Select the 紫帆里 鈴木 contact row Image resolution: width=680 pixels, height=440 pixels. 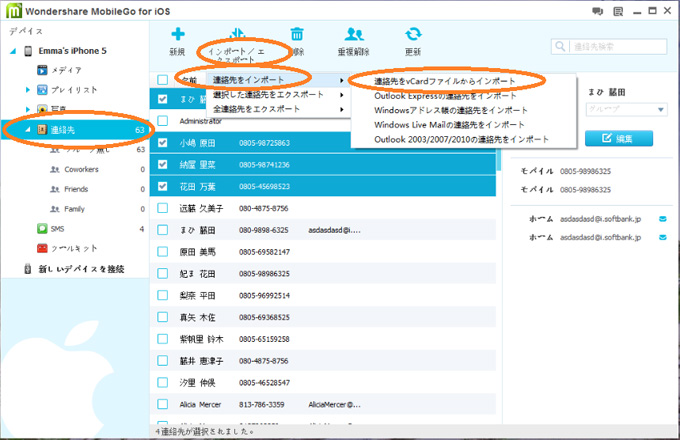point(323,339)
